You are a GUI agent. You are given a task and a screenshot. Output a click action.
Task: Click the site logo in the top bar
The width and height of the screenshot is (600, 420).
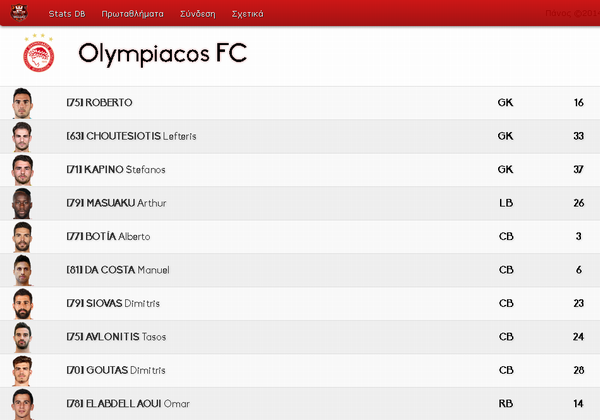click(19, 13)
